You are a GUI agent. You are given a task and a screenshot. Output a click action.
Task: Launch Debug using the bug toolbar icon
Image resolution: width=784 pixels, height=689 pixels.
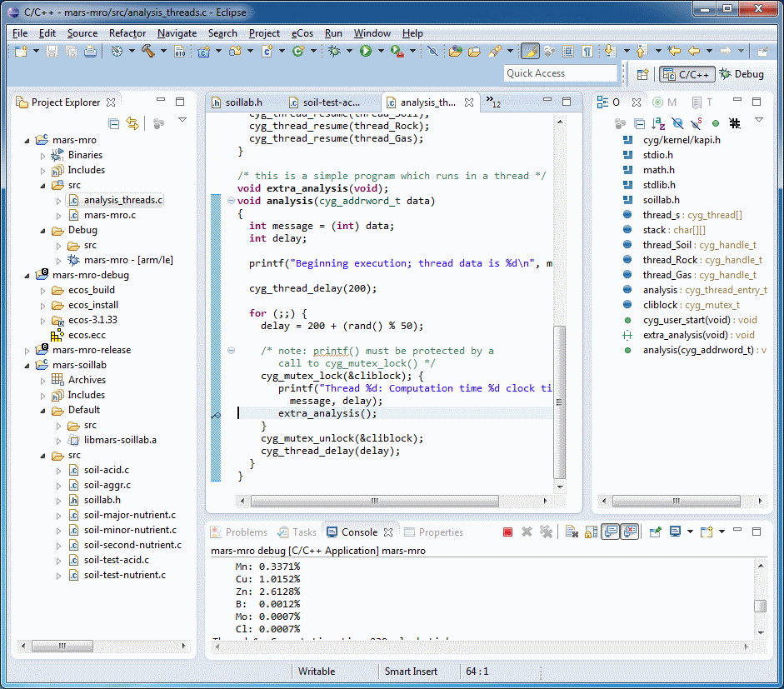(334, 52)
